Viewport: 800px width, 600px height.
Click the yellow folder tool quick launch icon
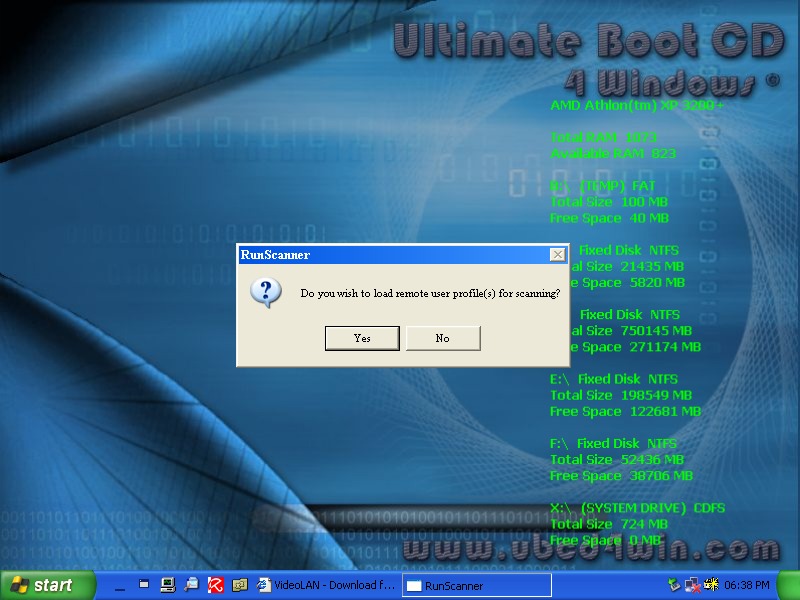[239, 585]
